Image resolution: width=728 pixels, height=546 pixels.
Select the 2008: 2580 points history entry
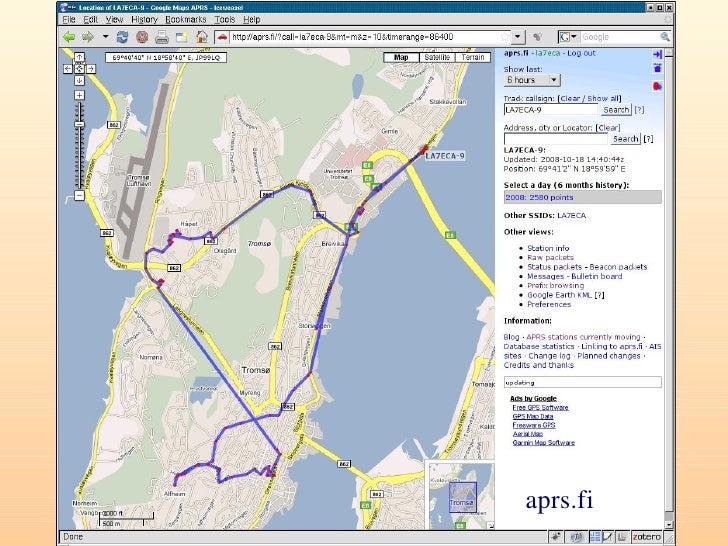click(x=583, y=197)
